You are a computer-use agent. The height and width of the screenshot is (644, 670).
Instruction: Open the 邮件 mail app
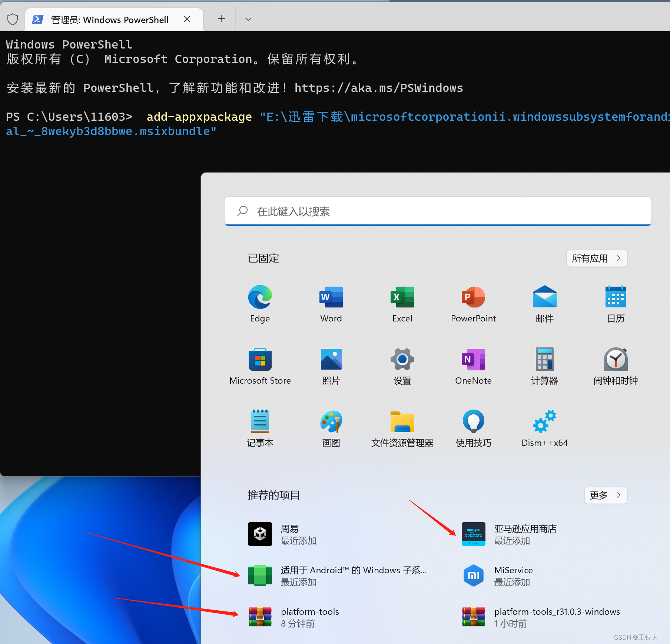pos(544,304)
